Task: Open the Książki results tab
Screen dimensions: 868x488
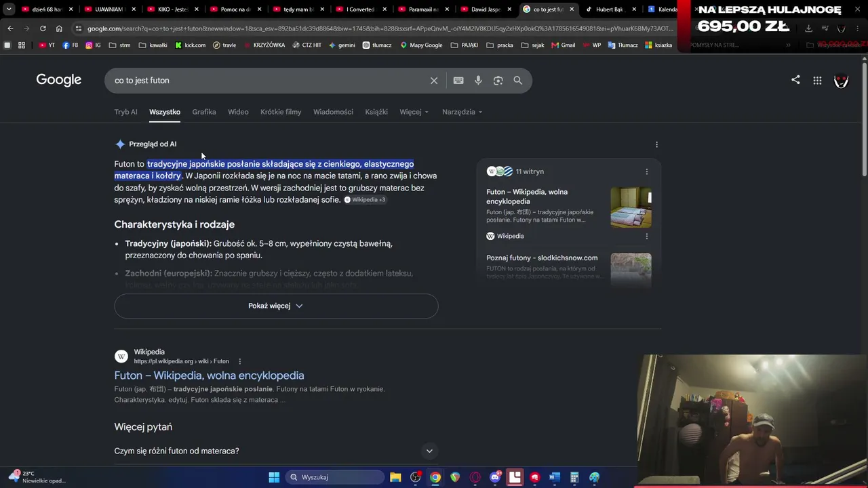Action: click(x=376, y=112)
